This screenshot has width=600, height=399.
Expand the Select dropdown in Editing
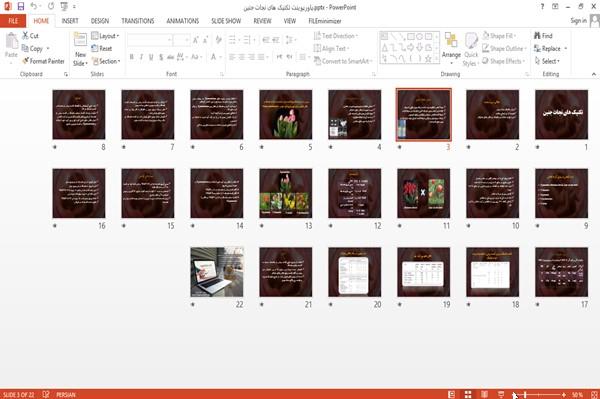tap(547, 61)
